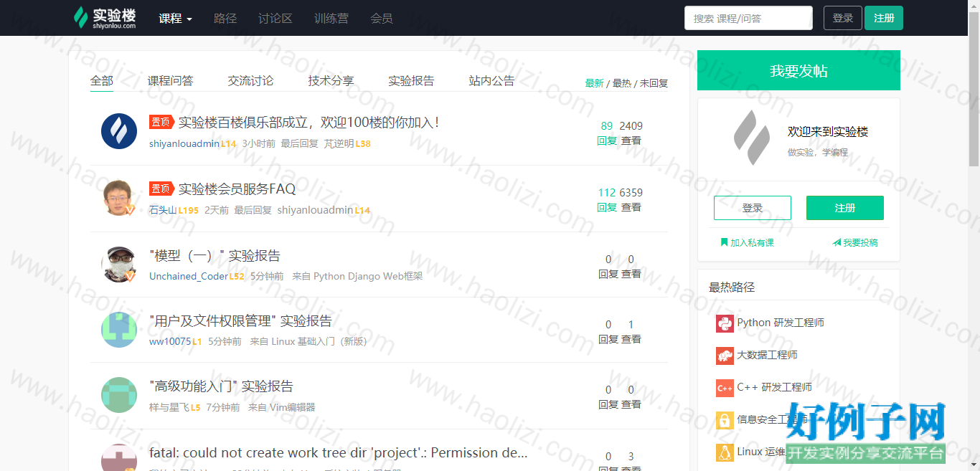
Task: Open Unchained_Coder's username link
Action: (x=189, y=276)
